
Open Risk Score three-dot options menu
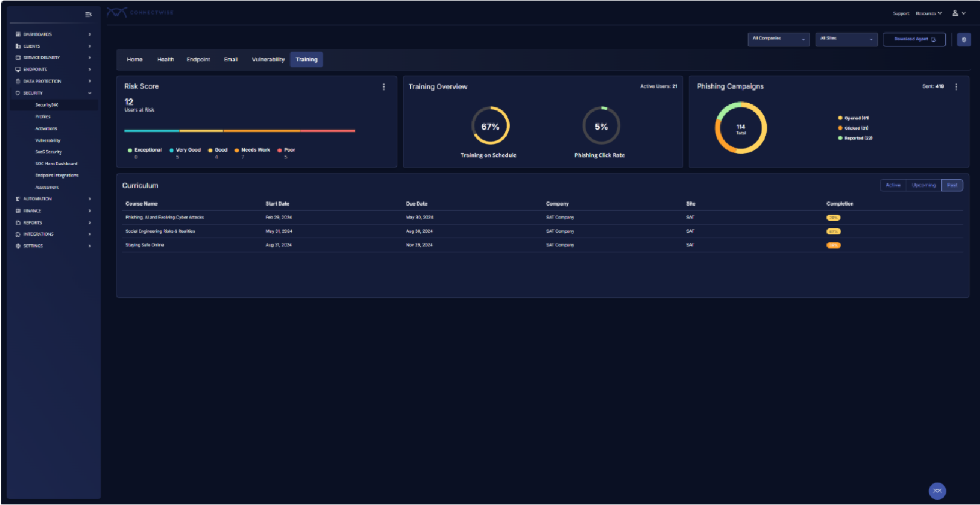(384, 87)
